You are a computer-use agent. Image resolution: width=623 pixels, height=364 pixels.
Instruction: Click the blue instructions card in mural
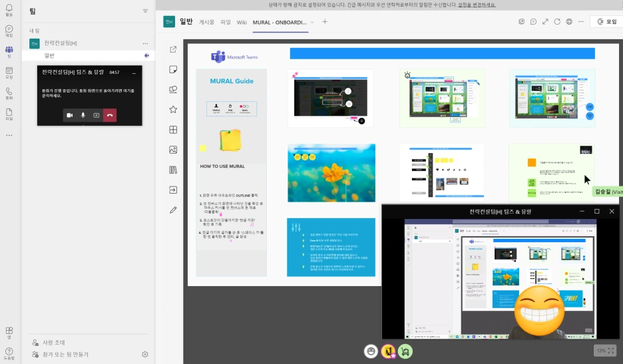[x=331, y=247]
